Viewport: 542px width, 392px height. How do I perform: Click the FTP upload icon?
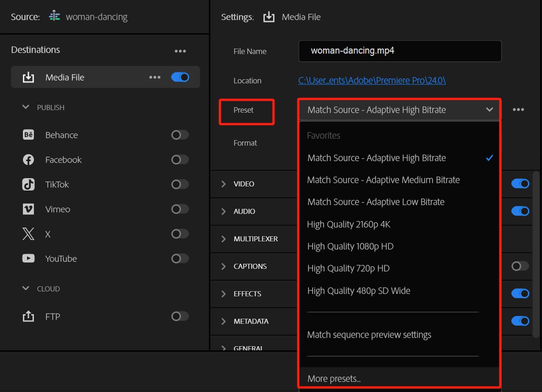28,316
